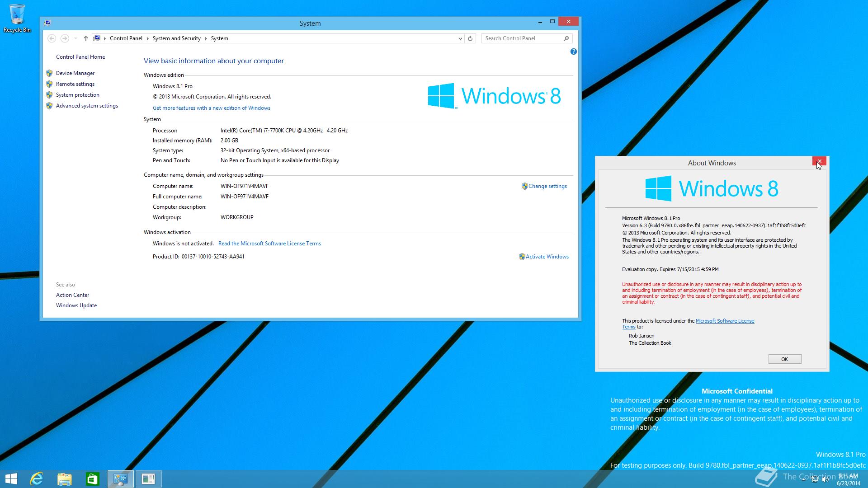868x488 pixels.
Task: Click the shield icon beside Device Manager
Action: tap(49, 73)
